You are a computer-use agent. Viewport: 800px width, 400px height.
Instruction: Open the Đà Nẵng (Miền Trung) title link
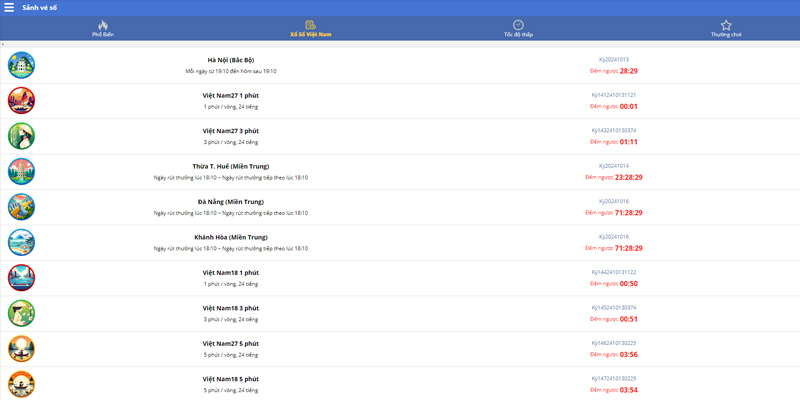231,202
